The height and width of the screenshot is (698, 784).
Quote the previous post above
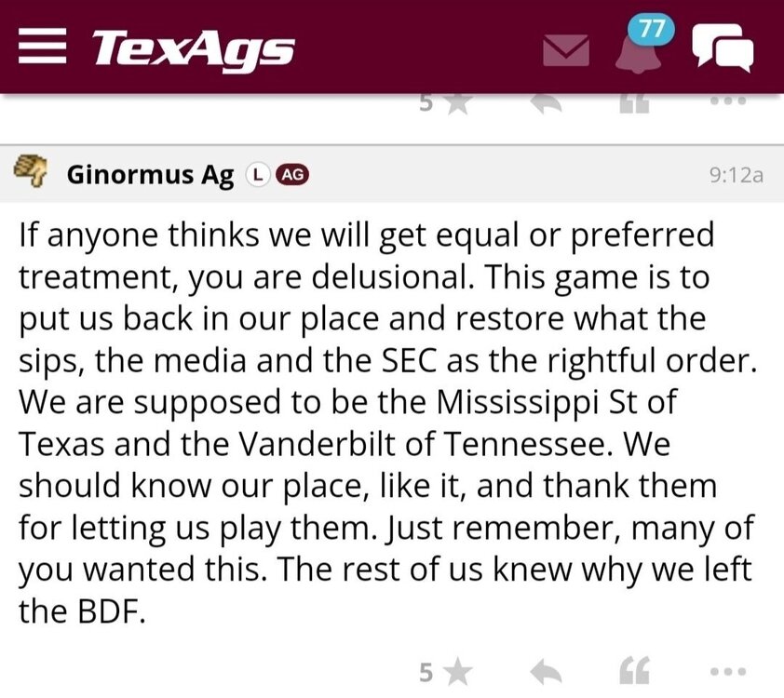[633, 104]
